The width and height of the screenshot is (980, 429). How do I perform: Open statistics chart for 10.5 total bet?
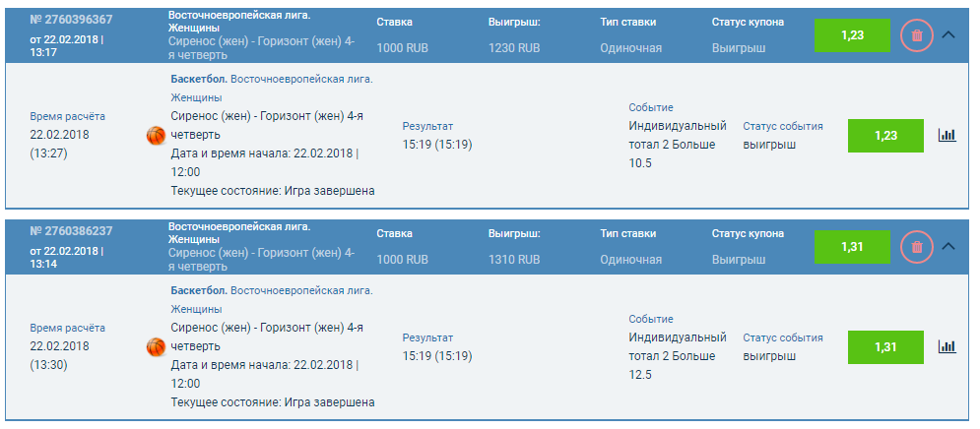tap(947, 136)
